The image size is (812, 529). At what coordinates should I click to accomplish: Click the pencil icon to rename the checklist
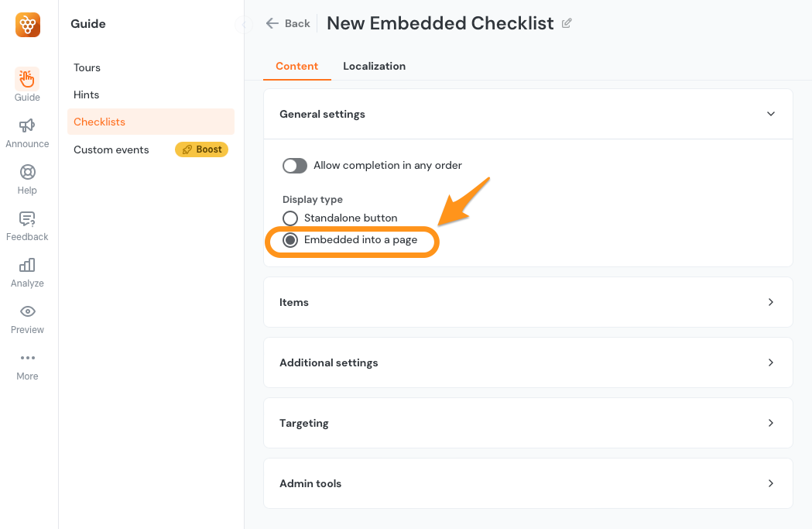567,23
